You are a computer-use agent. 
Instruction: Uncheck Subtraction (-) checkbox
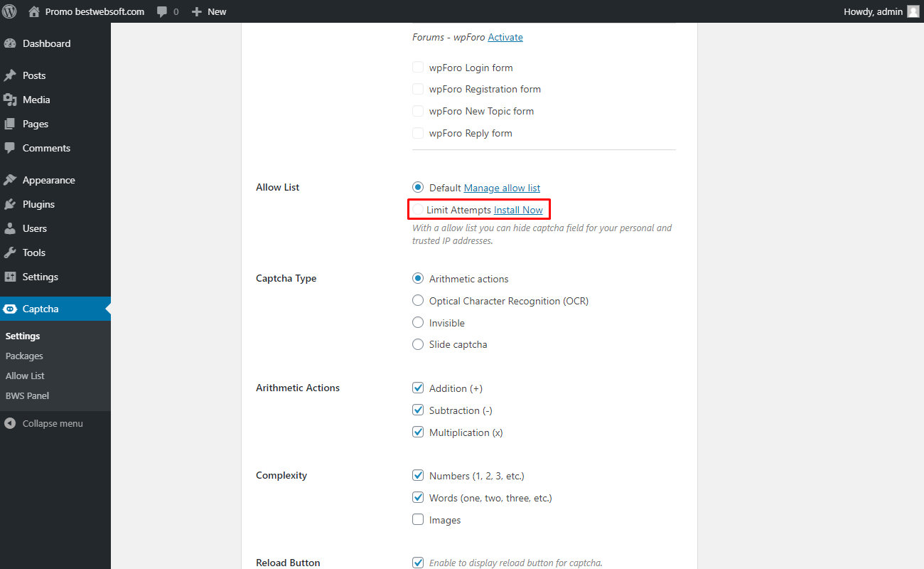(418, 410)
